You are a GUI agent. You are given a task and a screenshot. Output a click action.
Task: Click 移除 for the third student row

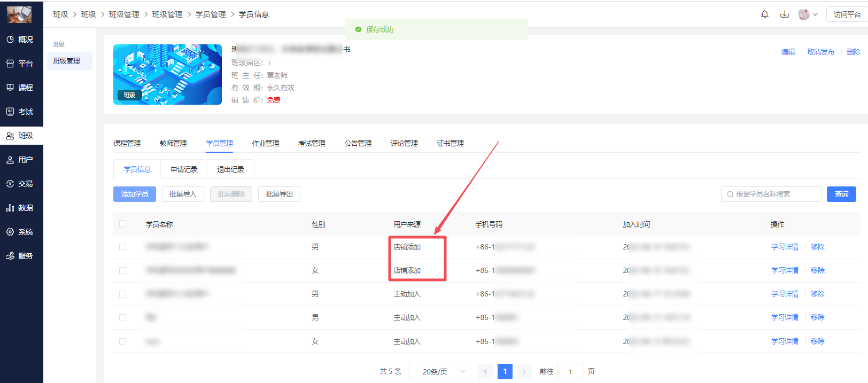[817, 294]
